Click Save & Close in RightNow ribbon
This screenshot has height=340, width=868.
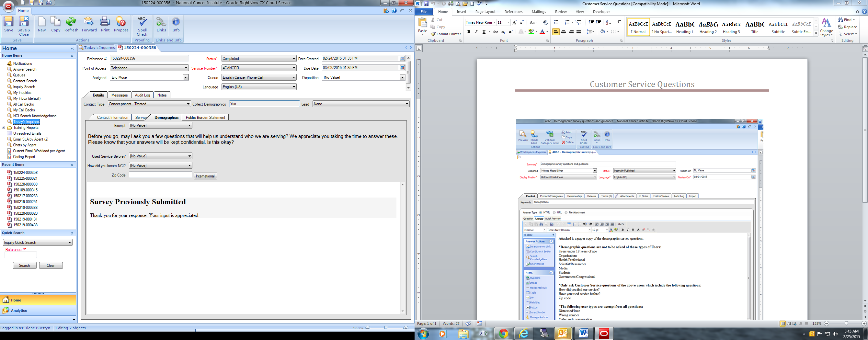pos(24,26)
